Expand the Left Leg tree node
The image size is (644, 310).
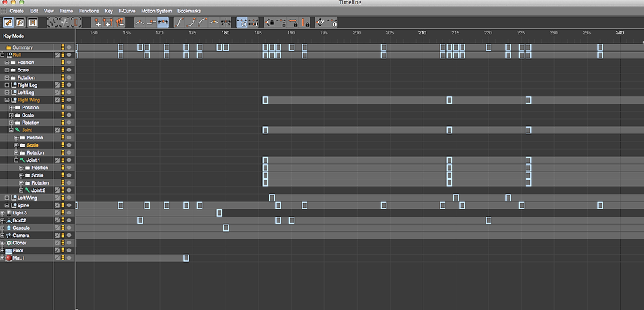click(x=7, y=93)
